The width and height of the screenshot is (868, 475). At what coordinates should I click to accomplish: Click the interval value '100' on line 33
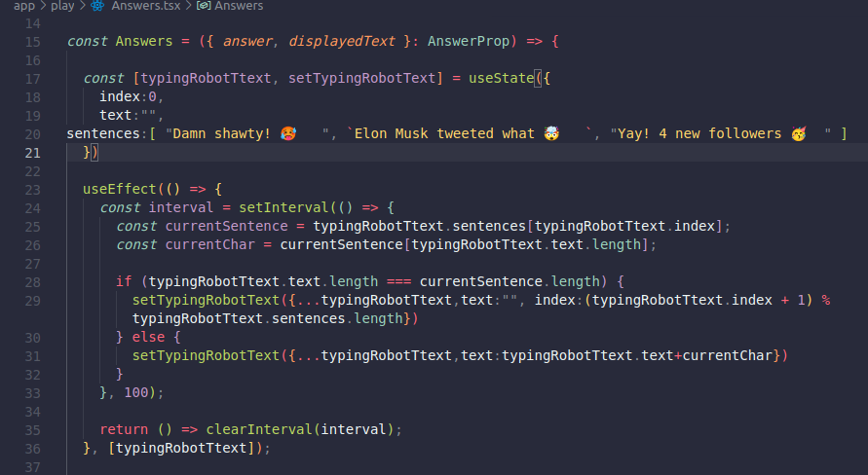click(136, 392)
